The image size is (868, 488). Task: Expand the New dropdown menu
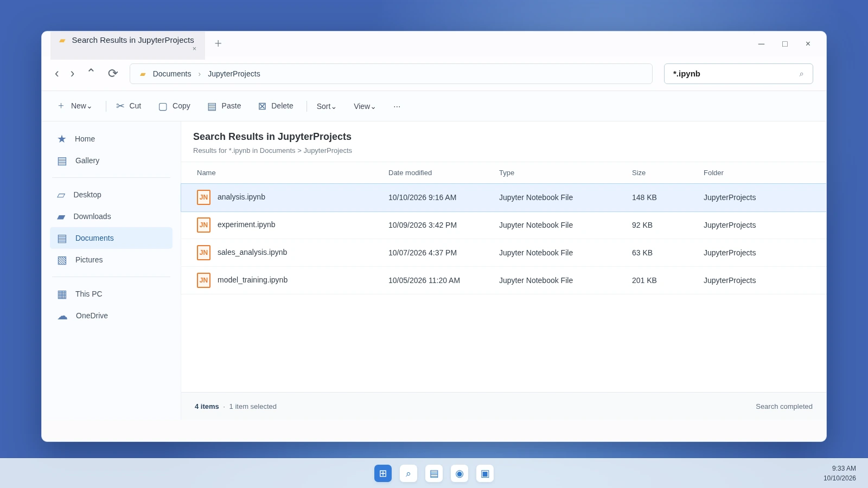point(75,106)
